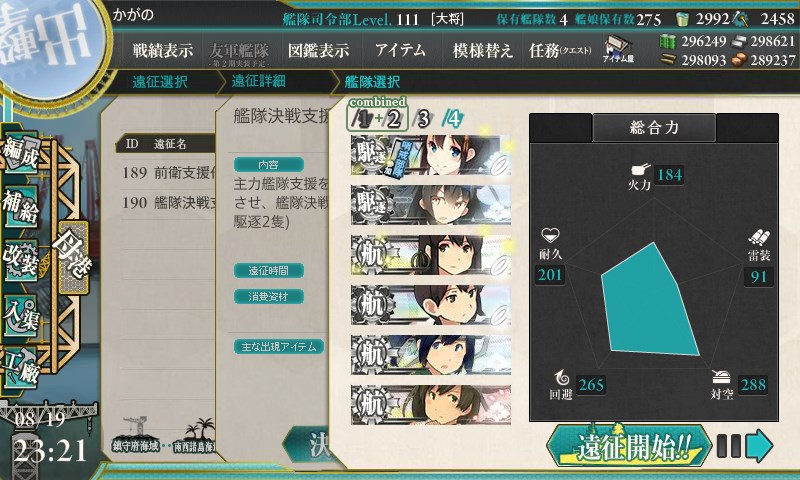This screenshot has height=480, width=800.
Task: Select expedition 189 前衛支援 row
Action: (x=167, y=173)
